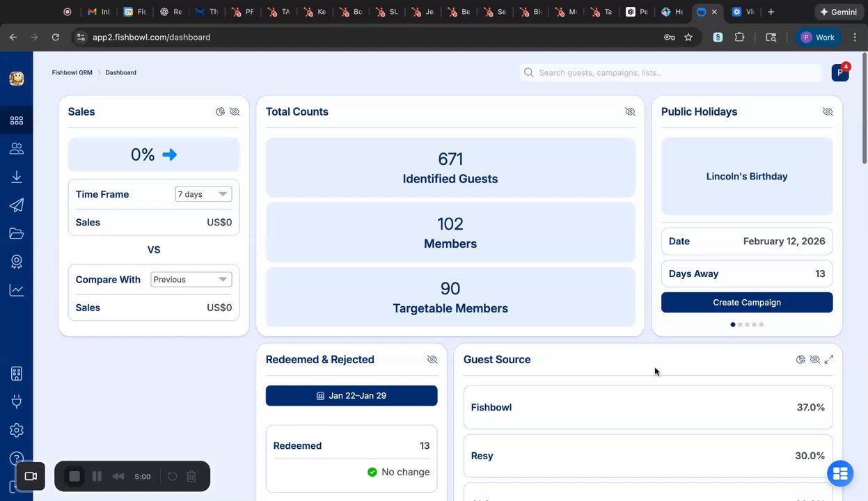Open the Chrome three-dot menu
The height and width of the screenshot is (501, 868).
pos(855,37)
